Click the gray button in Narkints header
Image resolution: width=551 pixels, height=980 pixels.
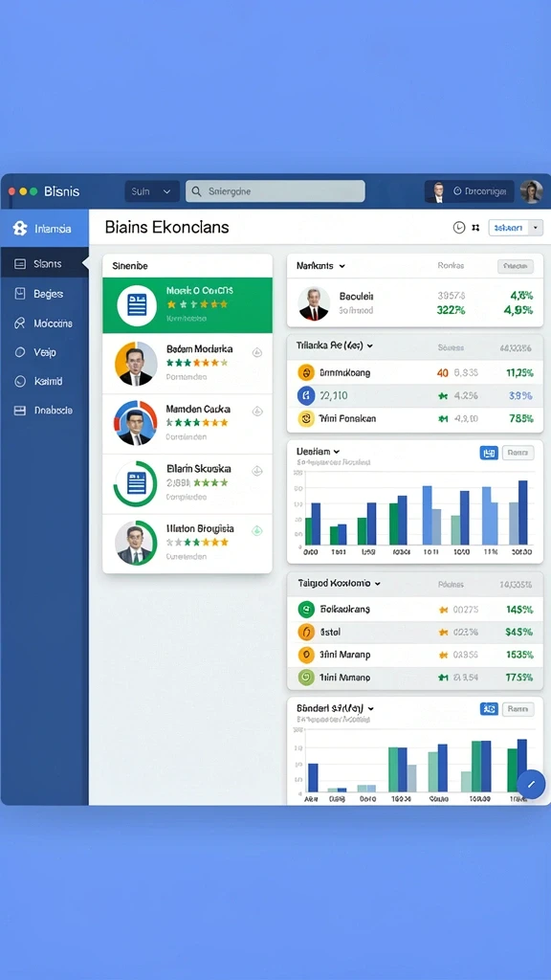point(516,266)
